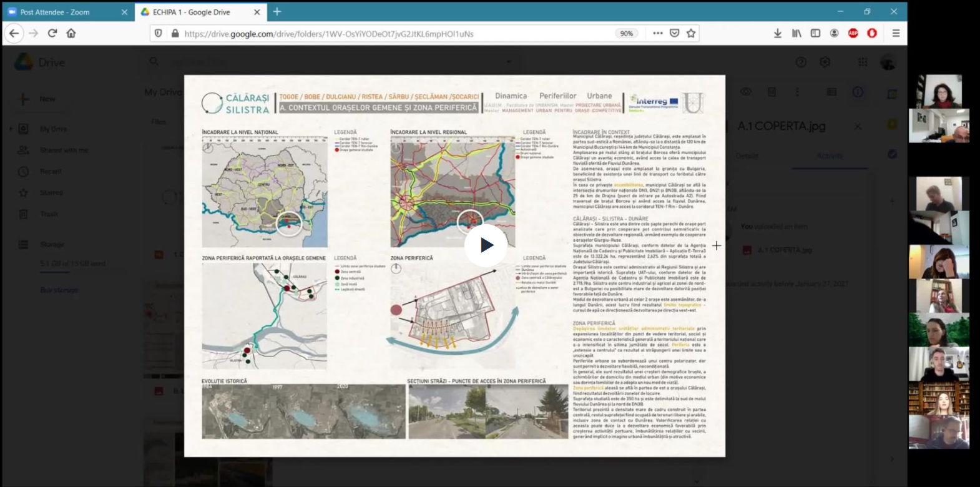Open the tracking protection shield icon
Screen dimensions: 980x487
(159, 34)
